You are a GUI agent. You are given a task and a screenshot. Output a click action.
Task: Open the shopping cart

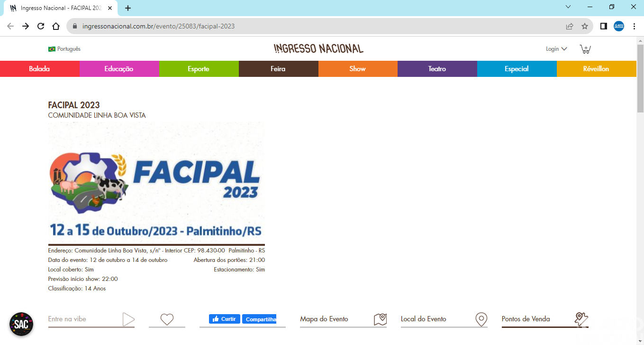pyautogui.click(x=585, y=49)
